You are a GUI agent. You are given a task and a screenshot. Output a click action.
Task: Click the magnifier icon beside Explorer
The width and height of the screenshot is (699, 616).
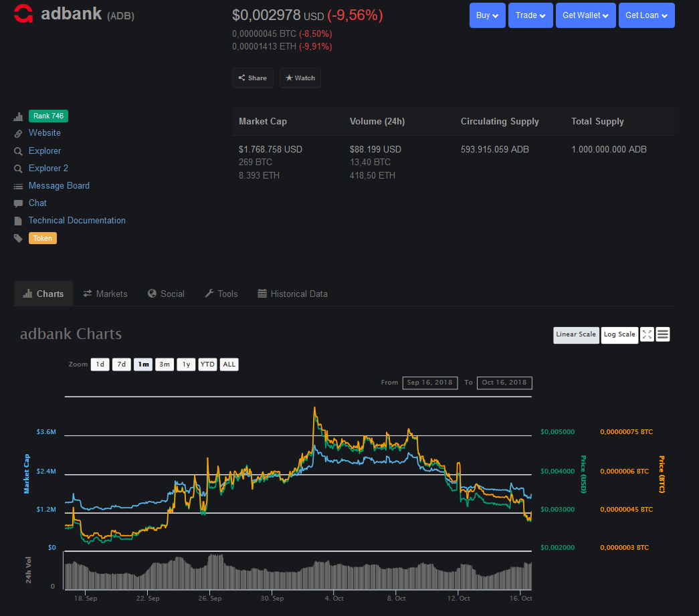point(18,152)
